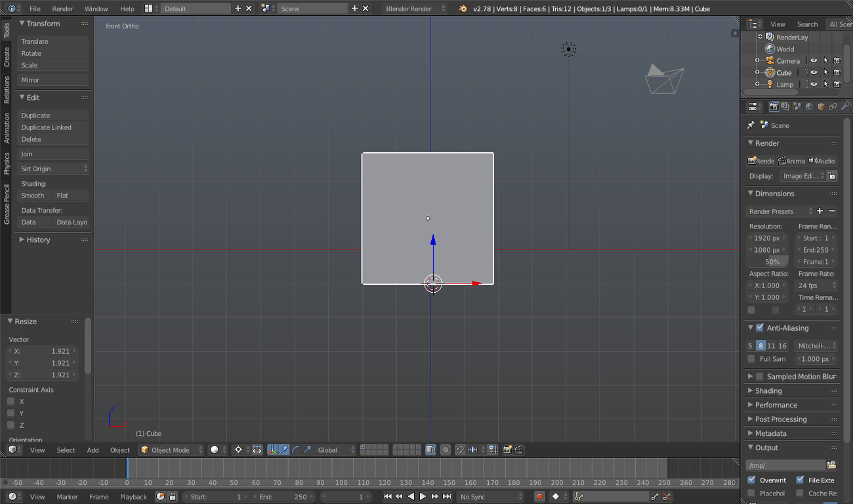Viewport: 853px width, 504px height.
Task: Open the Global orientation dropdown
Action: pos(335,450)
